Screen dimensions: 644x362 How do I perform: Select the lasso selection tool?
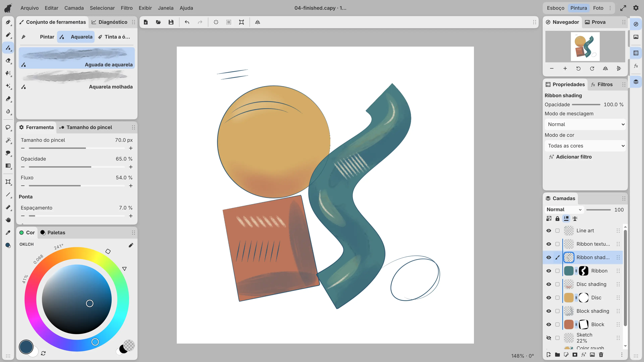8,128
